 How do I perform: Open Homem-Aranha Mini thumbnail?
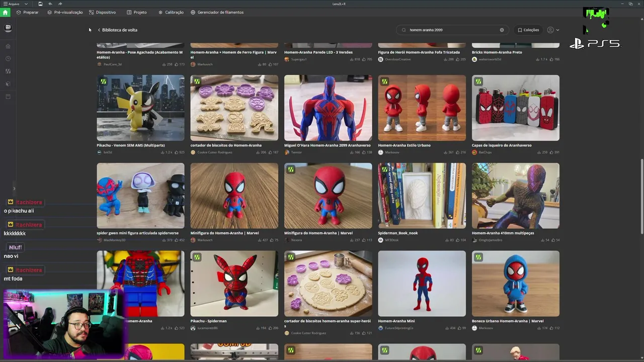click(422, 284)
